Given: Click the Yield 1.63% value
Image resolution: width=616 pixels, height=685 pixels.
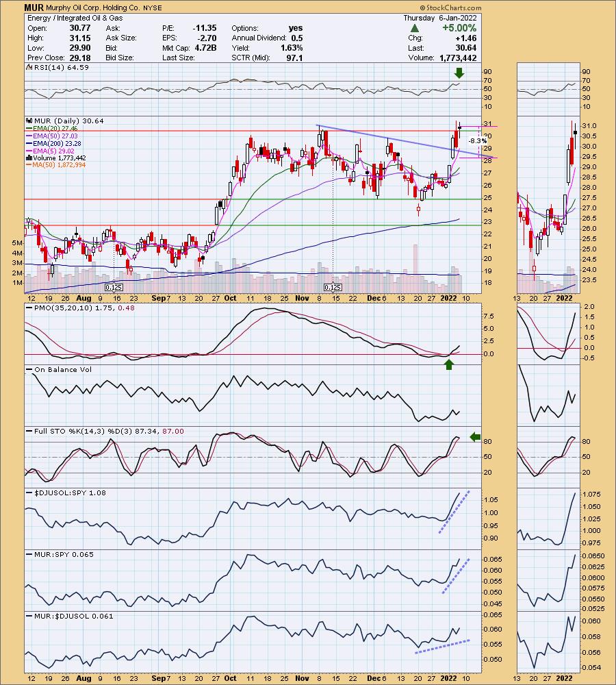Looking at the screenshot, I should [292, 48].
